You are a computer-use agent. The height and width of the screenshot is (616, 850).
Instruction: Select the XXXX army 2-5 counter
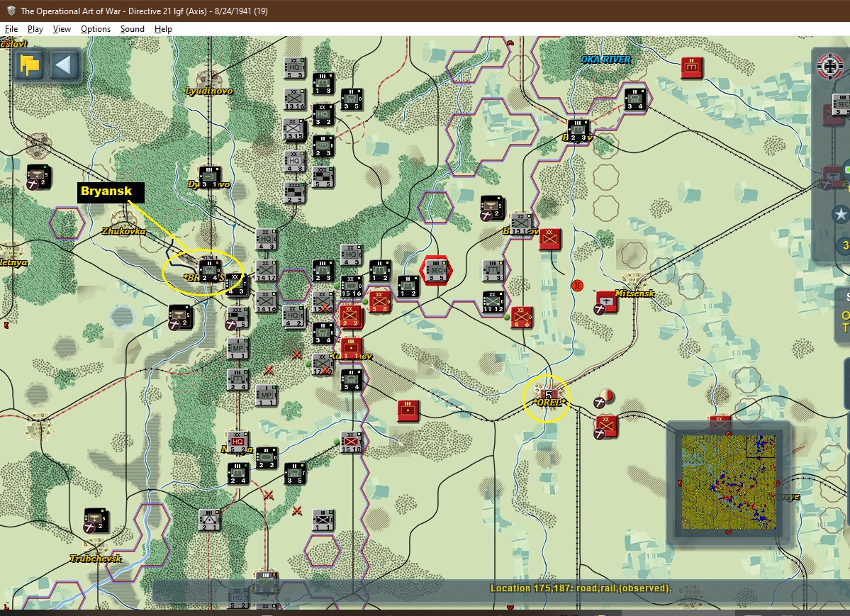click(294, 193)
